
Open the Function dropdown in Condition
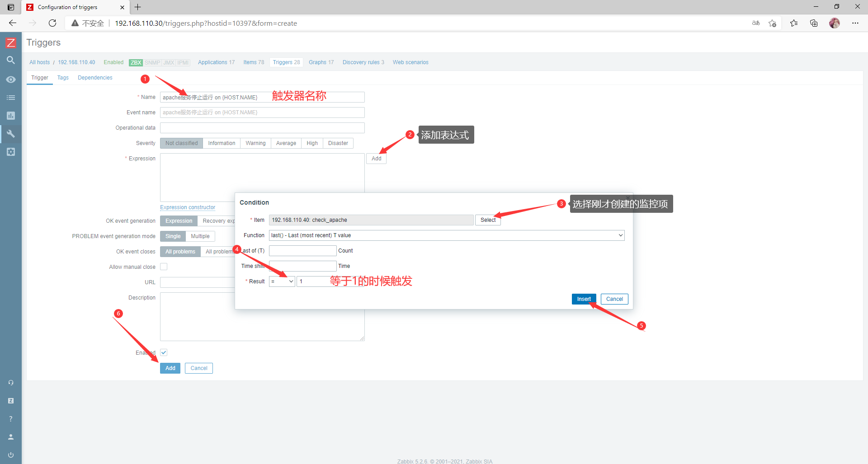pos(447,235)
